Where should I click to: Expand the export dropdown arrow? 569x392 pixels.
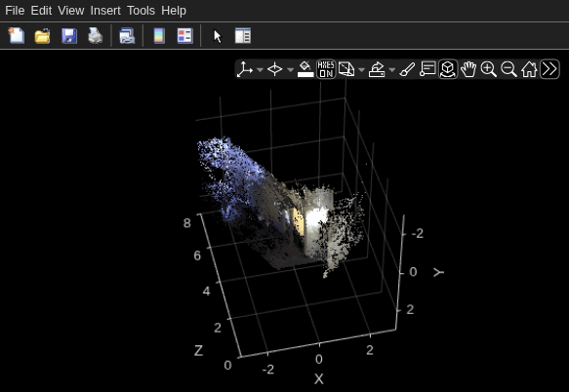[x=392, y=69]
